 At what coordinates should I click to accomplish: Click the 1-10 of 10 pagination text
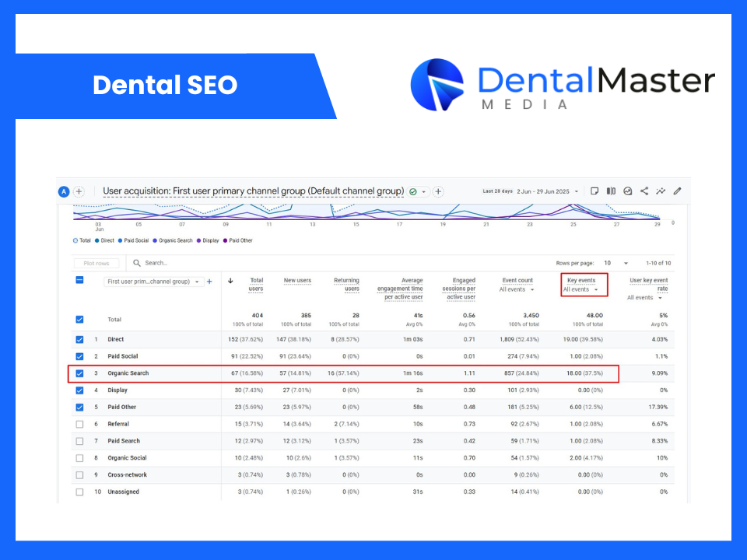(658, 263)
